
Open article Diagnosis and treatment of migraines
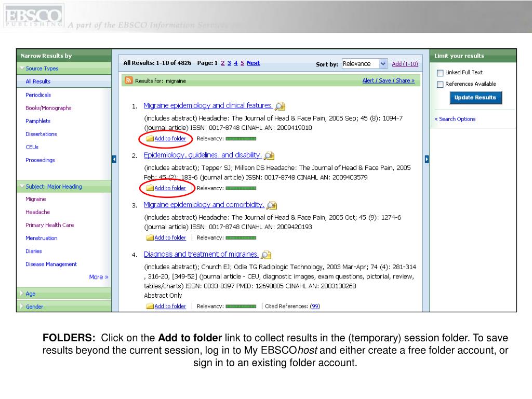tap(201, 254)
